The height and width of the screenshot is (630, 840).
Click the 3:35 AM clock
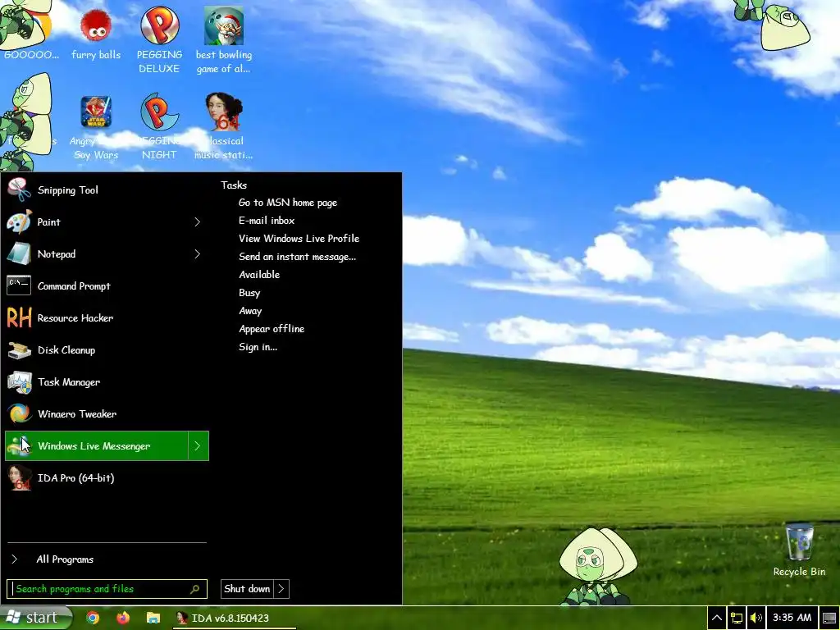[792, 618]
